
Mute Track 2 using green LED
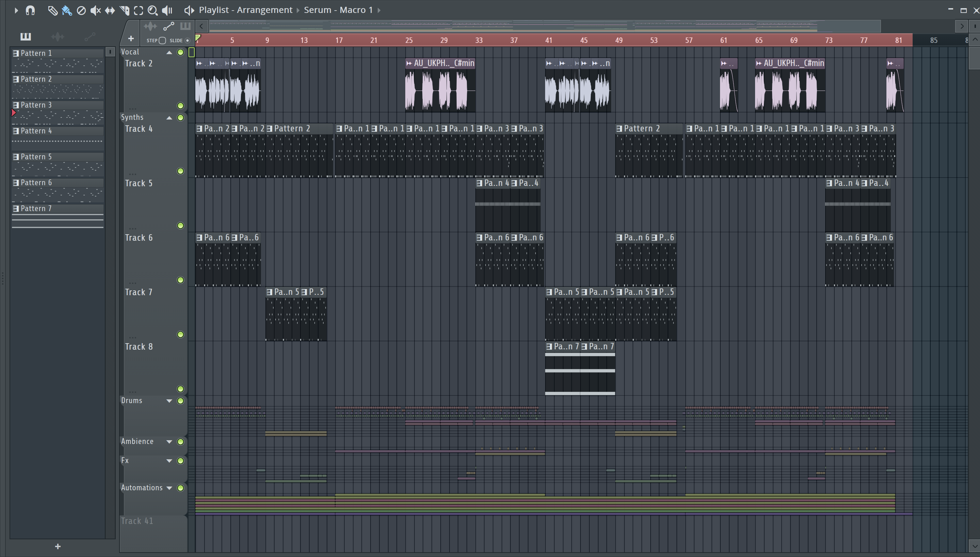180,106
